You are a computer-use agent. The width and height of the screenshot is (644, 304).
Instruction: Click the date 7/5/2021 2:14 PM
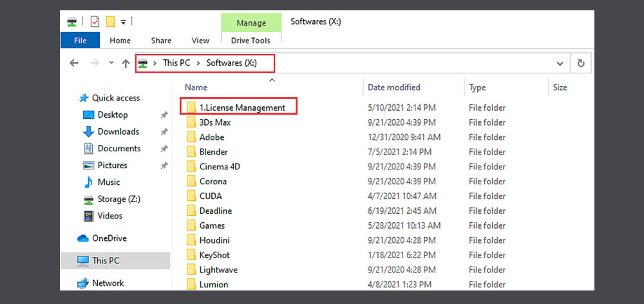point(400,152)
